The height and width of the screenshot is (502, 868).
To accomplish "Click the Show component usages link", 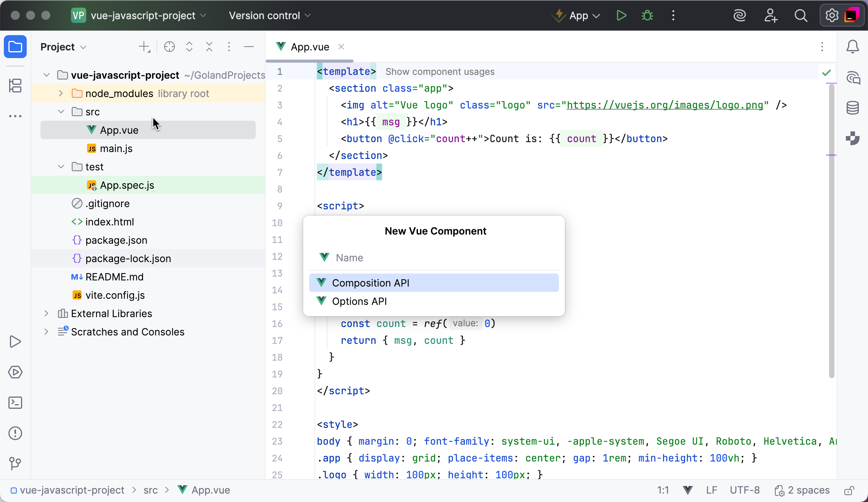I will (x=440, y=71).
